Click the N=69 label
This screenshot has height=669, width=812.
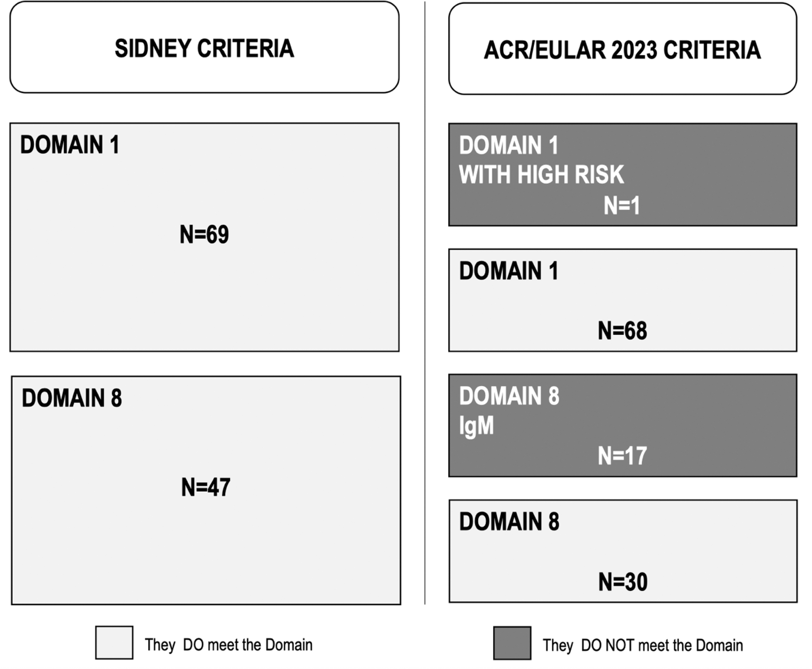click(x=204, y=234)
